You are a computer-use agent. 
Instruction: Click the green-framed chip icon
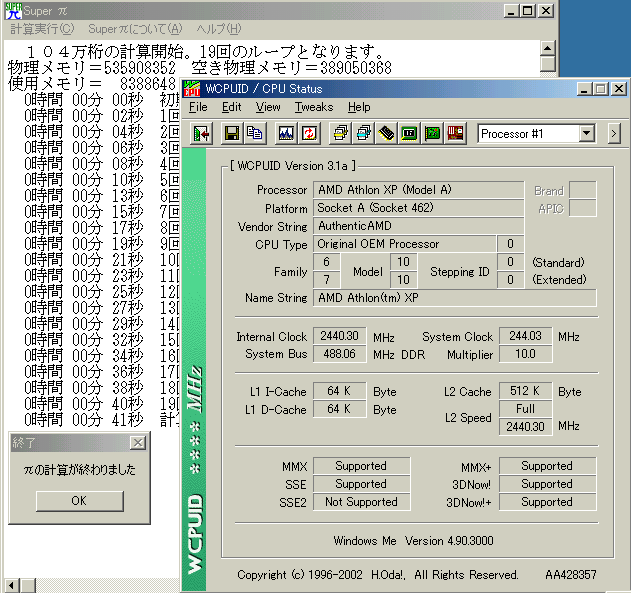(x=409, y=133)
